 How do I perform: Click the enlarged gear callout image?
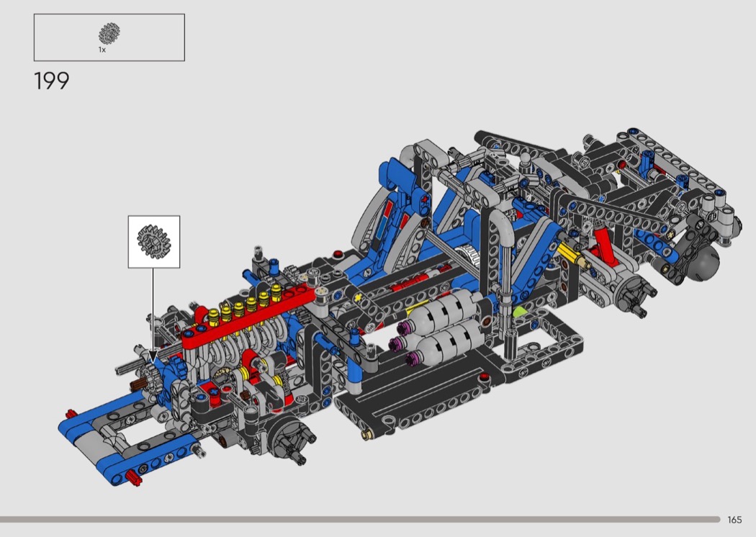tap(153, 241)
